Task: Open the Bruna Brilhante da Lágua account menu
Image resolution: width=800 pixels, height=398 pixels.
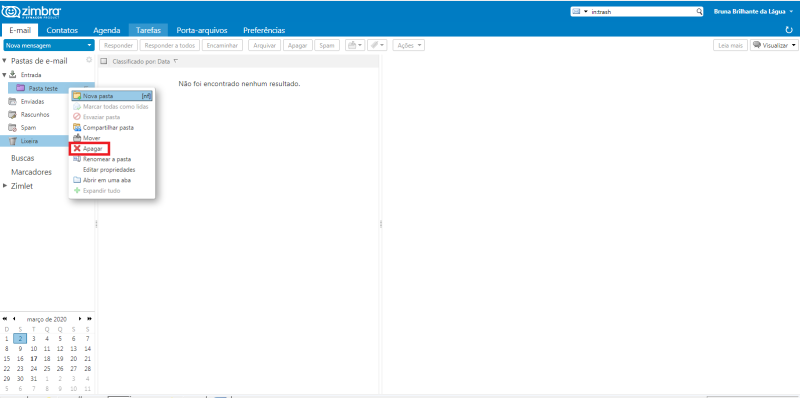Action: point(755,12)
